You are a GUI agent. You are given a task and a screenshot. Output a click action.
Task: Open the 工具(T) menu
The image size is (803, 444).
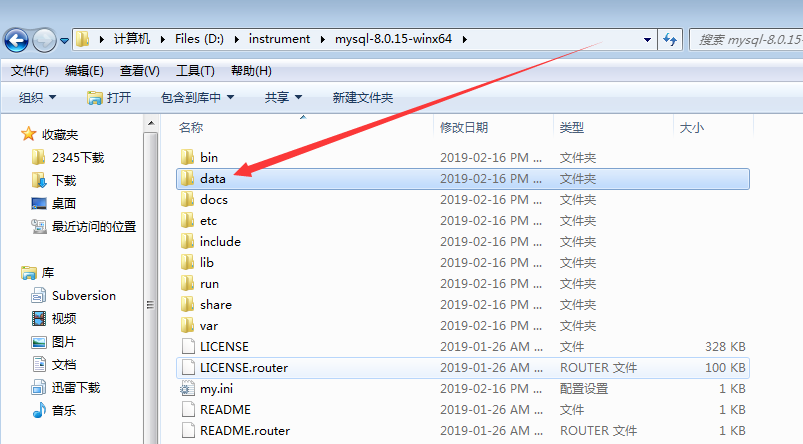(x=195, y=71)
